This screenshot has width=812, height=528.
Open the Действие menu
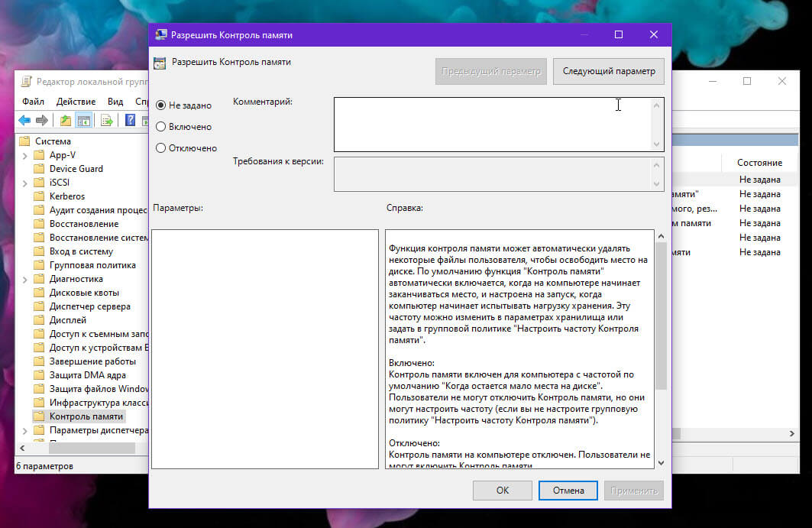[76, 102]
